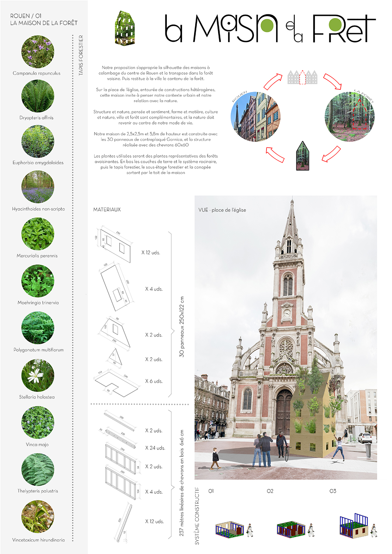Select the "Stellaria holostea" caption
This screenshot has height=554, width=392.
(37, 397)
